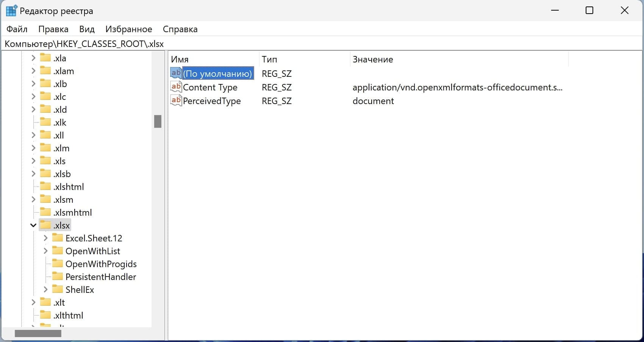
Task: Expand the .xlm key
Action: click(33, 148)
